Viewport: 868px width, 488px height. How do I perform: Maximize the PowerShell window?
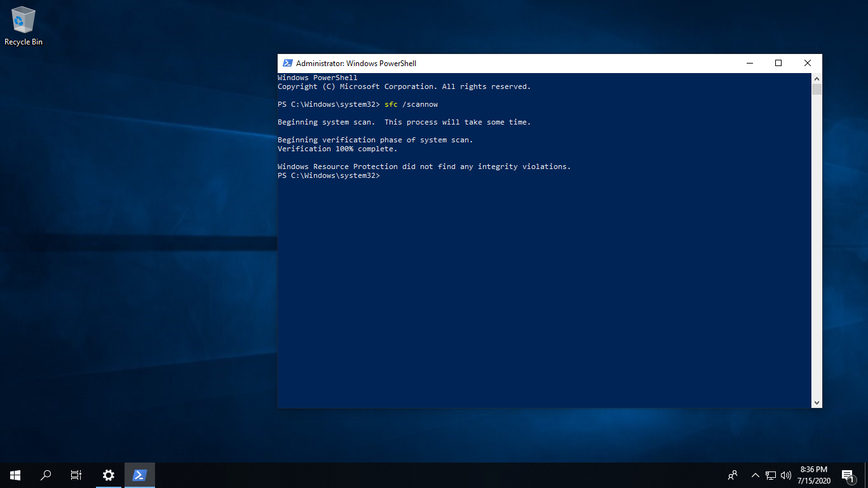(778, 64)
